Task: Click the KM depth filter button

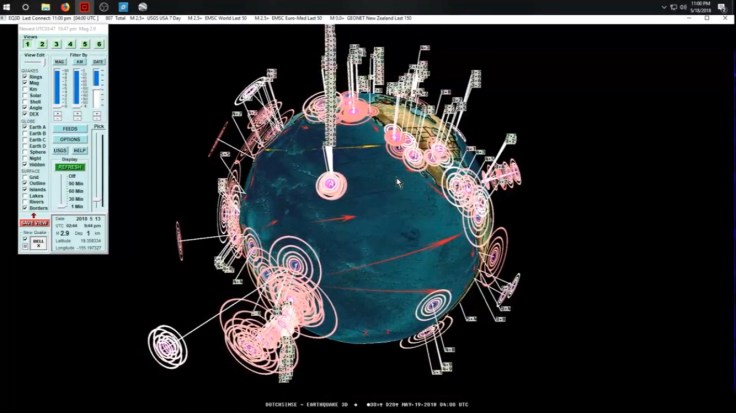Action: coord(79,62)
